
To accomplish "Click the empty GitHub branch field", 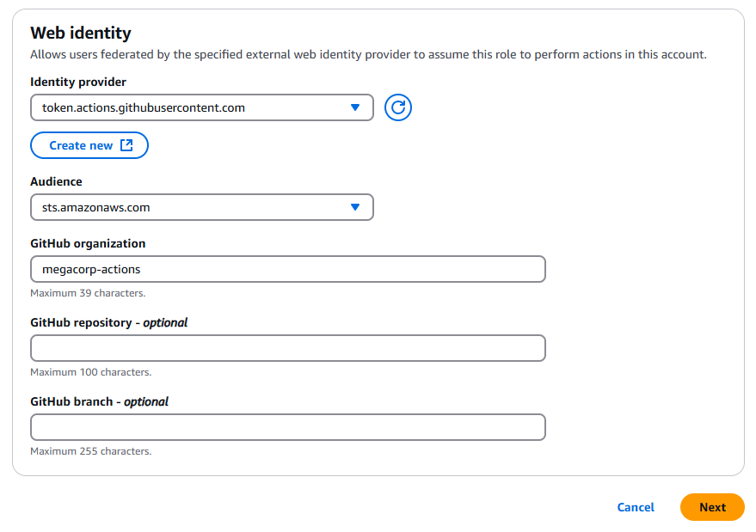I will pyautogui.click(x=288, y=427).
